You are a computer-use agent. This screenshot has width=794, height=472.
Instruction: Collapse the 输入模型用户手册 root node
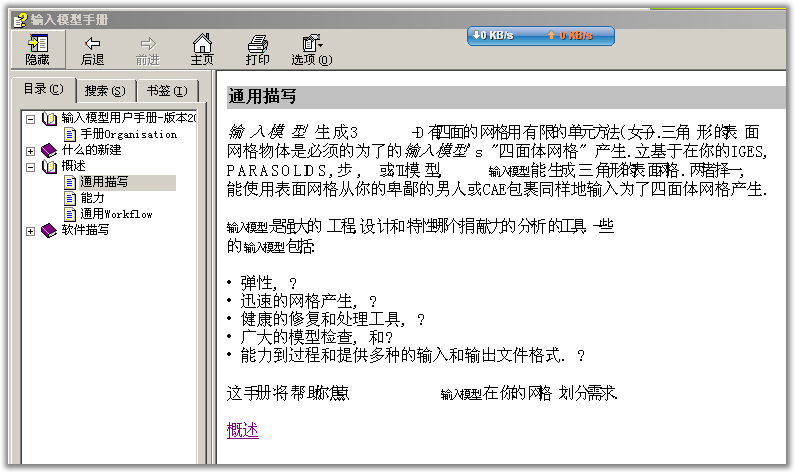pos(30,120)
